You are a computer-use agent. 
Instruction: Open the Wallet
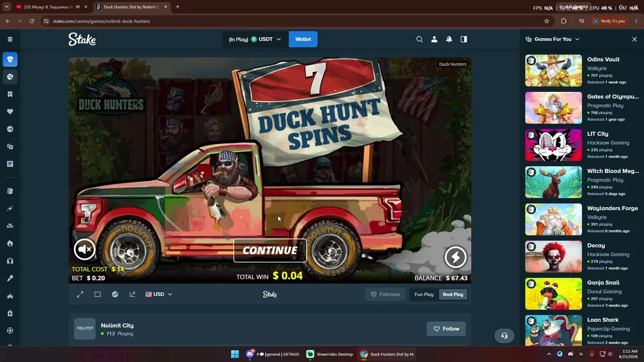[x=303, y=39]
